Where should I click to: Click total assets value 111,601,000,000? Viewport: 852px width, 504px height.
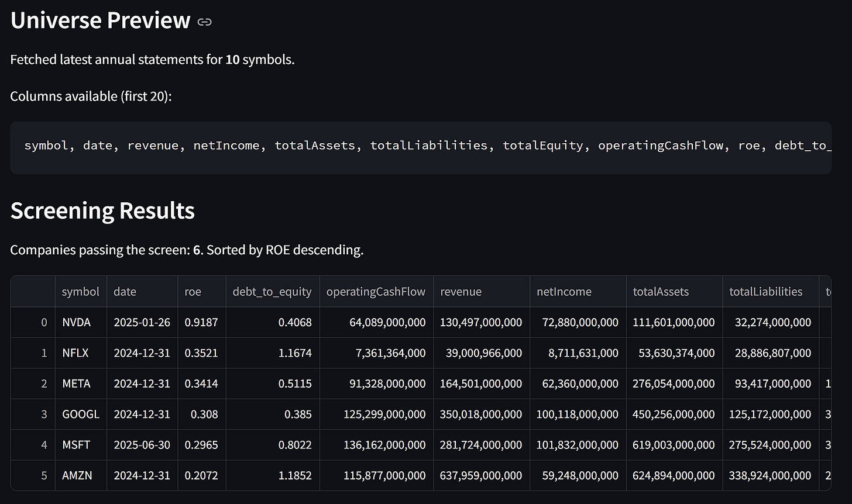pyautogui.click(x=674, y=322)
